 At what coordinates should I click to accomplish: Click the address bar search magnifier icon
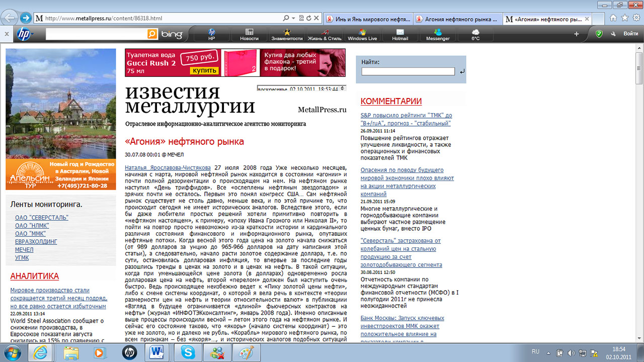click(x=286, y=19)
